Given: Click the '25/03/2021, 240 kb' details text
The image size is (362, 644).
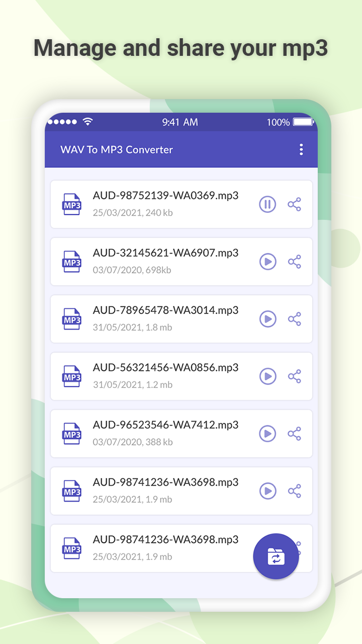Looking at the screenshot, I should [133, 213].
